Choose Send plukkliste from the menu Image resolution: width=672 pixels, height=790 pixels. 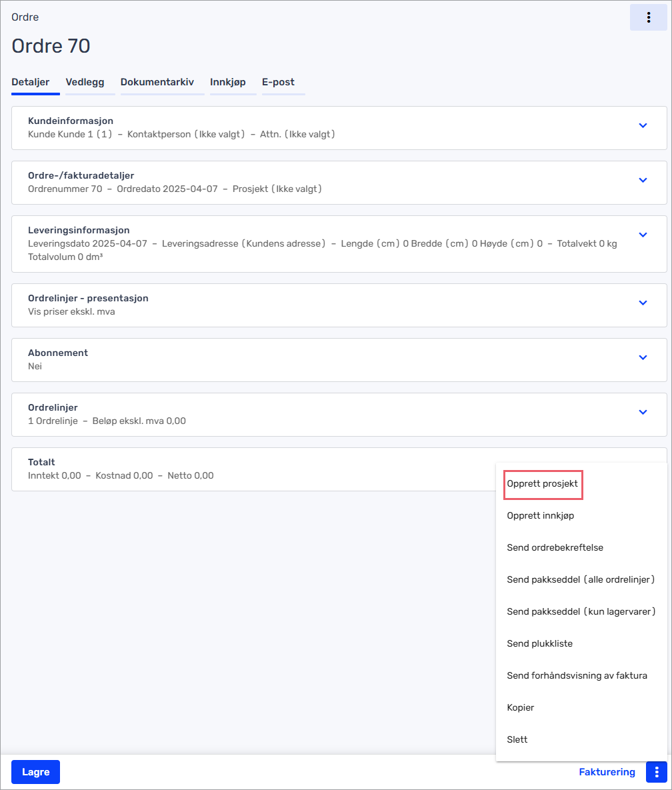coord(539,643)
